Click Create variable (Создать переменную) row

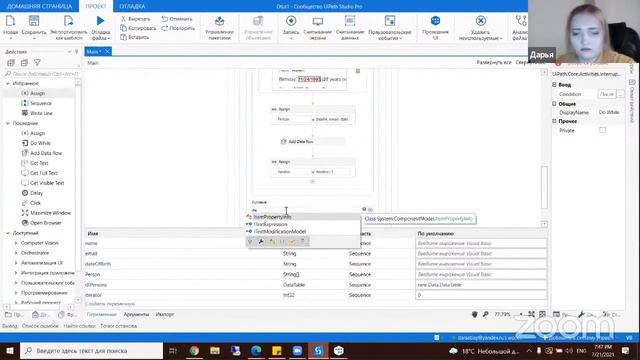point(110,304)
